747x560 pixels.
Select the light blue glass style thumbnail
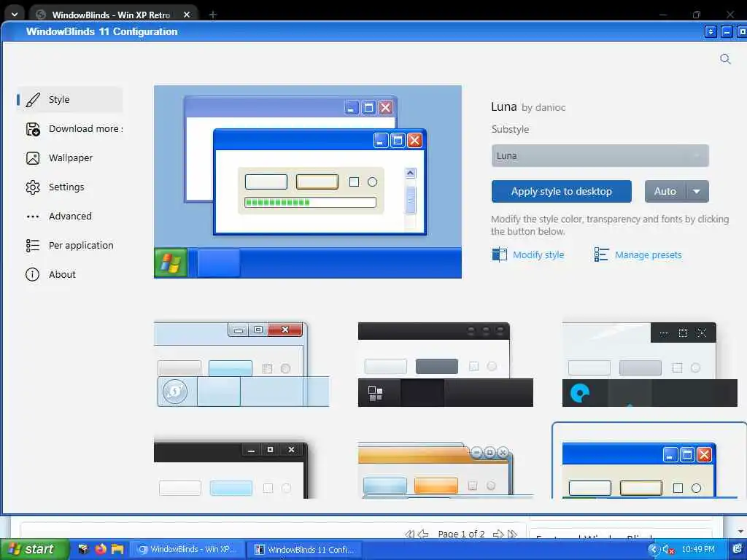(241, 365)
